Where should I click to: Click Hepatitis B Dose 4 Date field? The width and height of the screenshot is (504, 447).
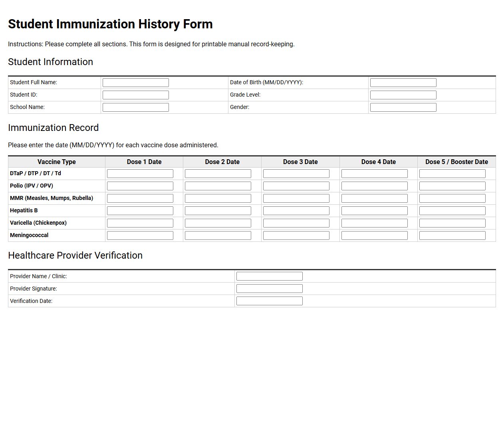[x=375, y=211]
